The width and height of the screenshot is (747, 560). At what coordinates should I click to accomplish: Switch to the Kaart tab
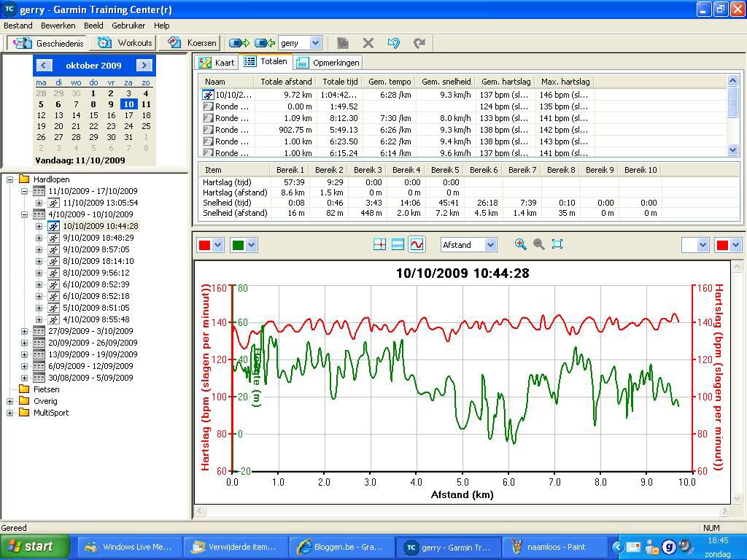coord(217,63)
